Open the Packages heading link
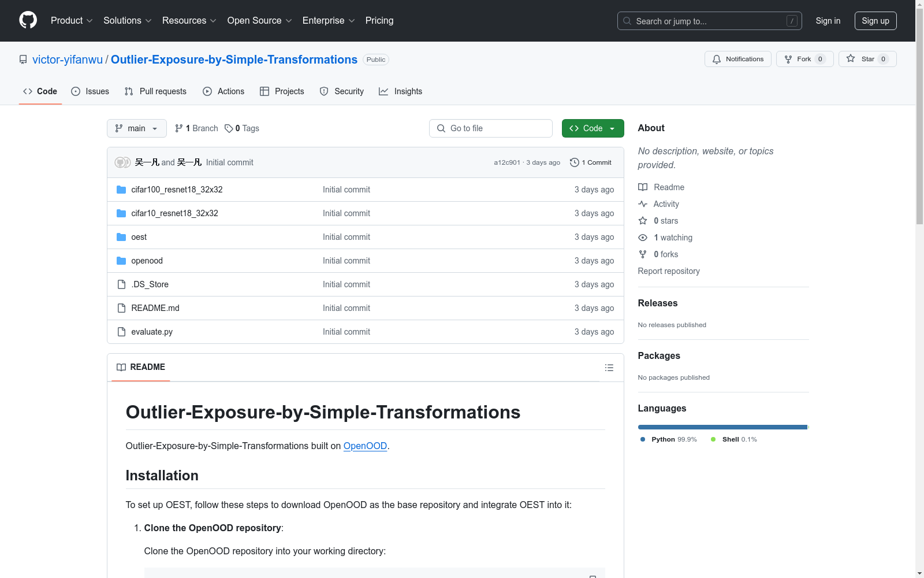924x578 pixels. tap(659, 355)
